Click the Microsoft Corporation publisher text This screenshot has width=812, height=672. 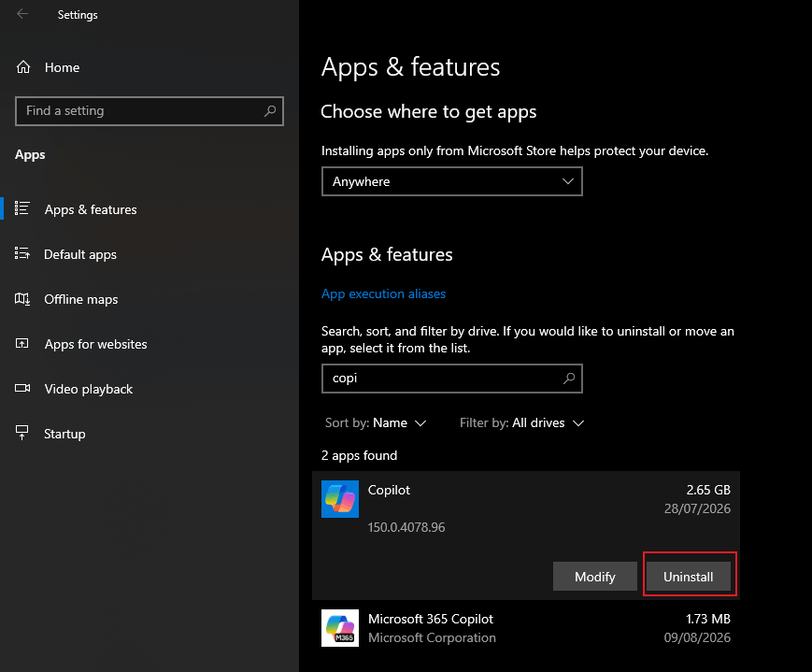click(x=432, y=637)
